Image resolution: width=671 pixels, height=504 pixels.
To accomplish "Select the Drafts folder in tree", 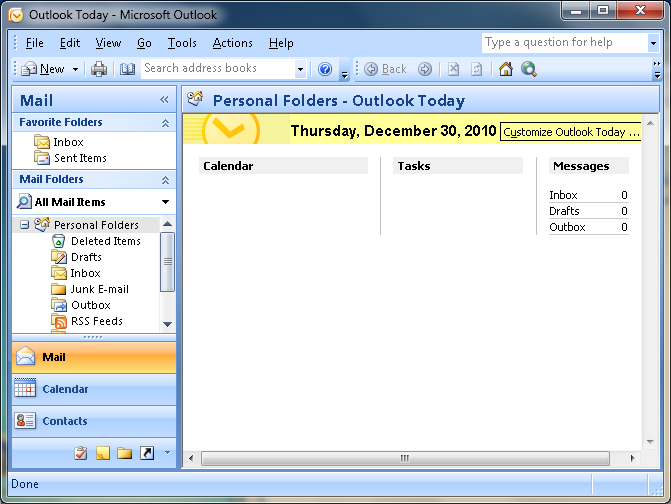I will coord(86,257).
